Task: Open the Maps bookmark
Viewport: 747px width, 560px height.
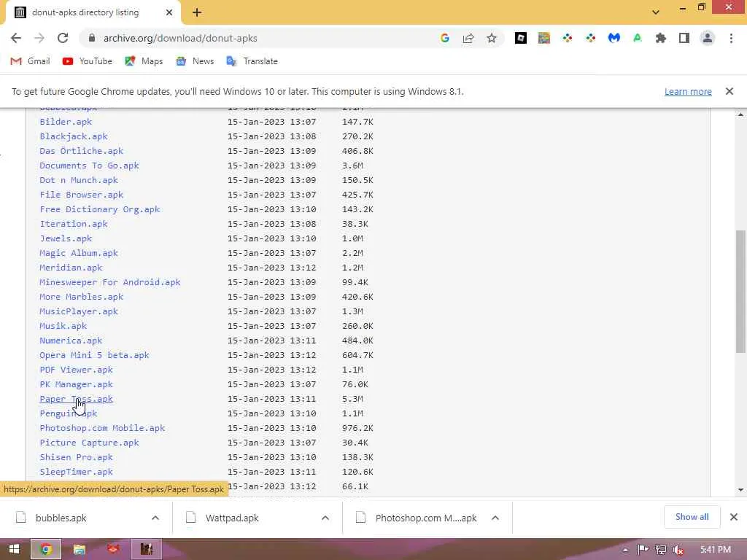Action: point(144,61)
